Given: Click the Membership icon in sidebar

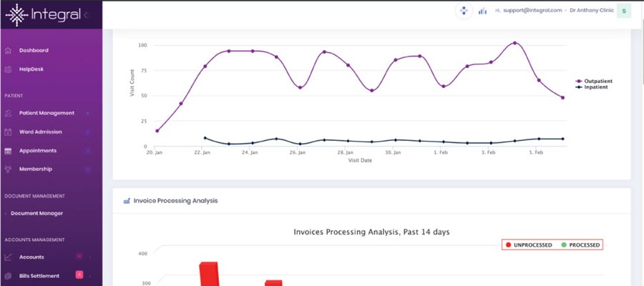Looking at the screenshot, I should [x=8, y=169].
